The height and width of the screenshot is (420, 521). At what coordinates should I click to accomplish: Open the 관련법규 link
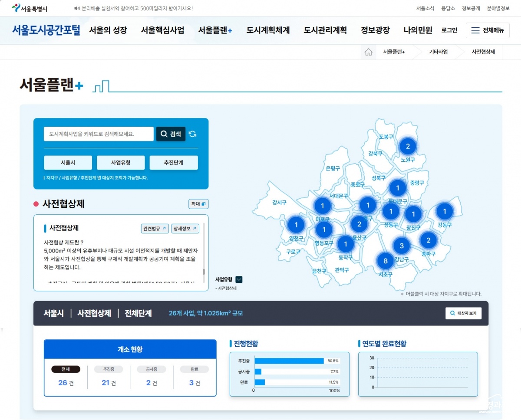(x=155, y=228)
